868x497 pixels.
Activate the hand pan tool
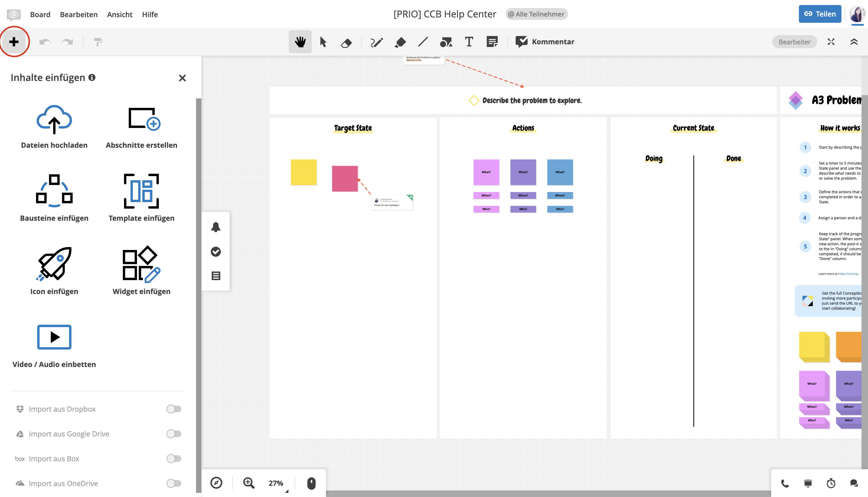pos(300,42)
